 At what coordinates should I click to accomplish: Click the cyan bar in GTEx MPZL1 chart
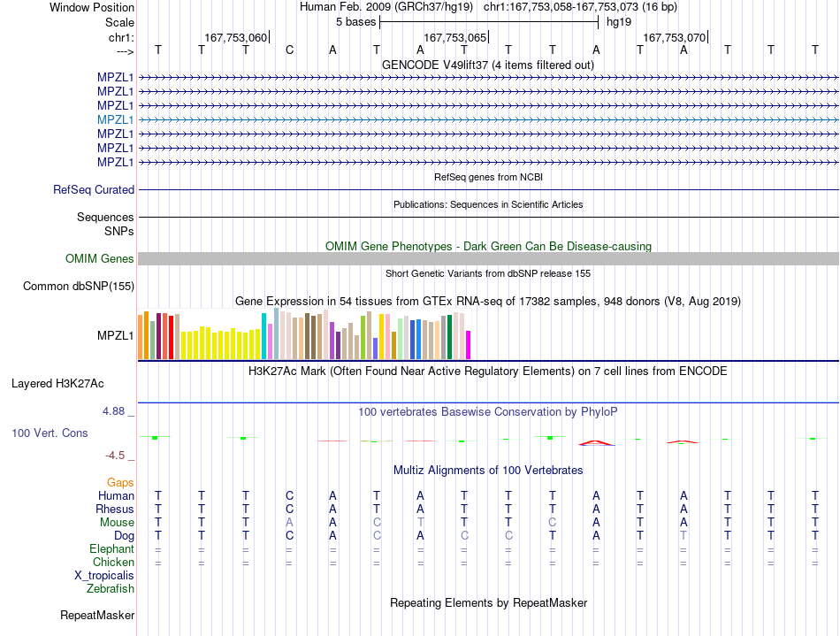(263, 336)
